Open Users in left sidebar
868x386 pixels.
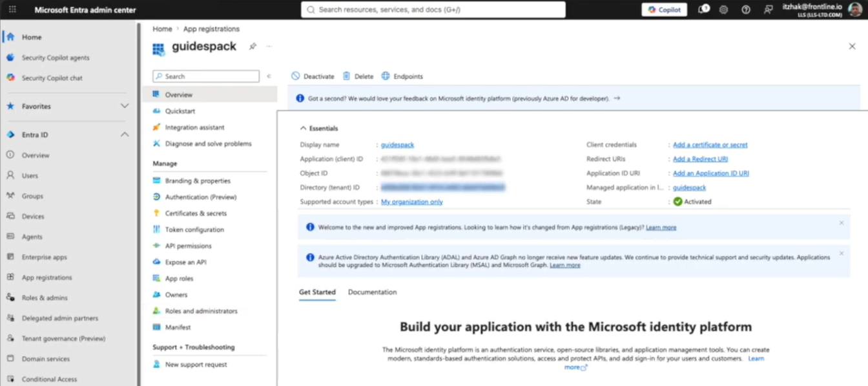click(30, 175)
